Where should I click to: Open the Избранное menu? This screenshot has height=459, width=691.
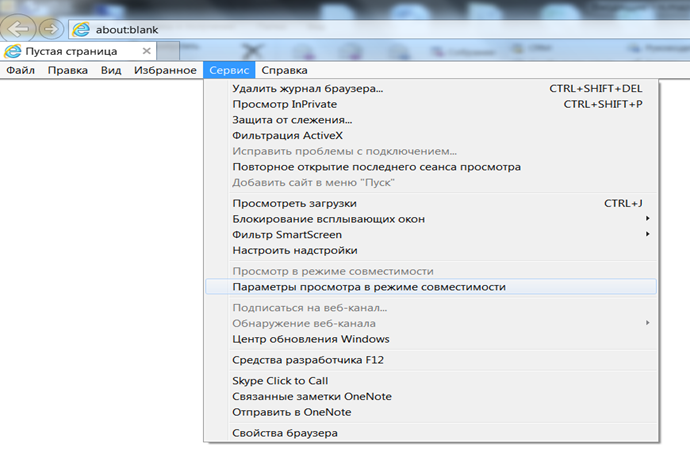pyautogui.click(x=165, y=71)
